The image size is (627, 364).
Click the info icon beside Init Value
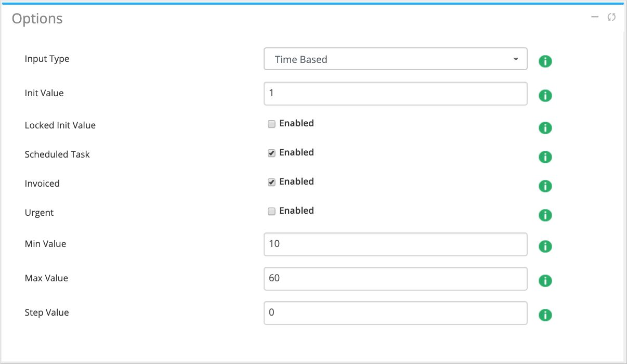click(x=545, y=96)
